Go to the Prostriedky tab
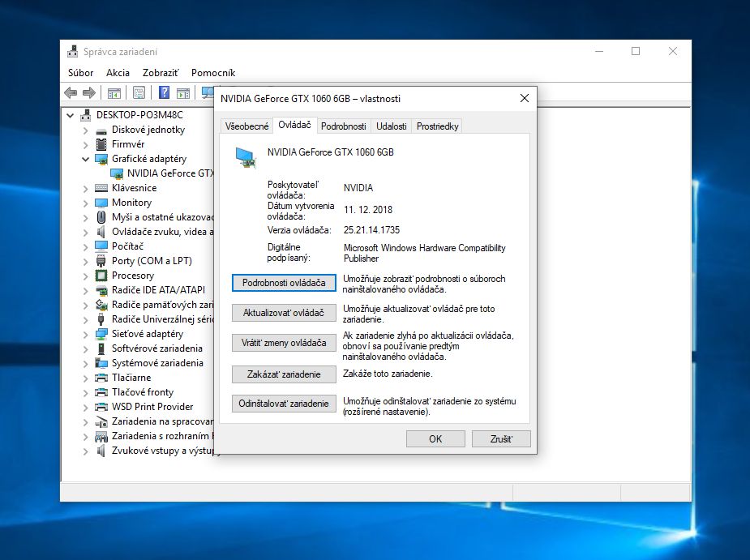 point(437,126)
